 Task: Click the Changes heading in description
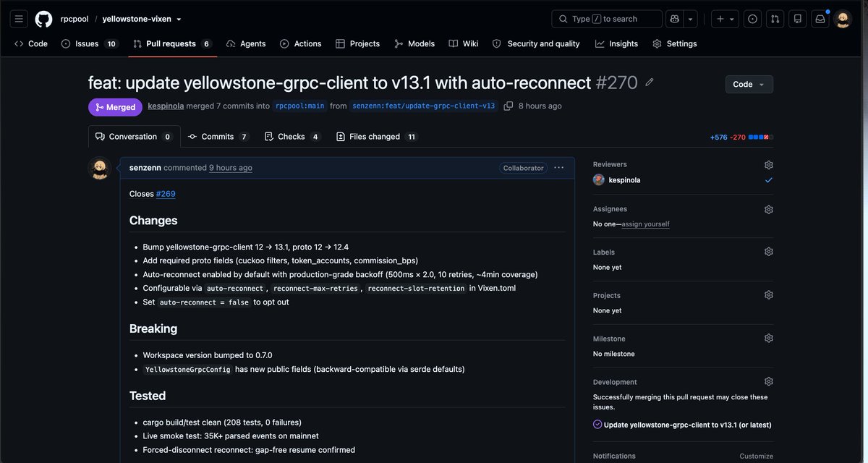[153, 221]
